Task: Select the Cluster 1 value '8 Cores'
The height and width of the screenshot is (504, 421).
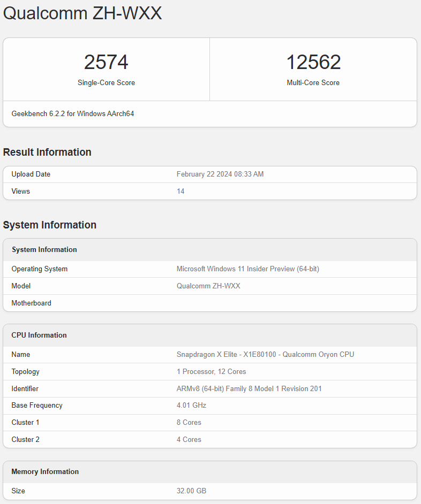Action: coord(189,422)
